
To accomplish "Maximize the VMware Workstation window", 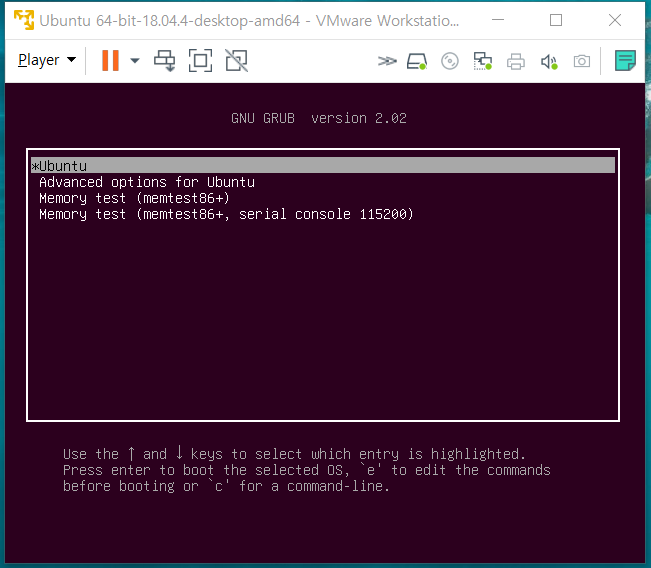I will [556, 20].
